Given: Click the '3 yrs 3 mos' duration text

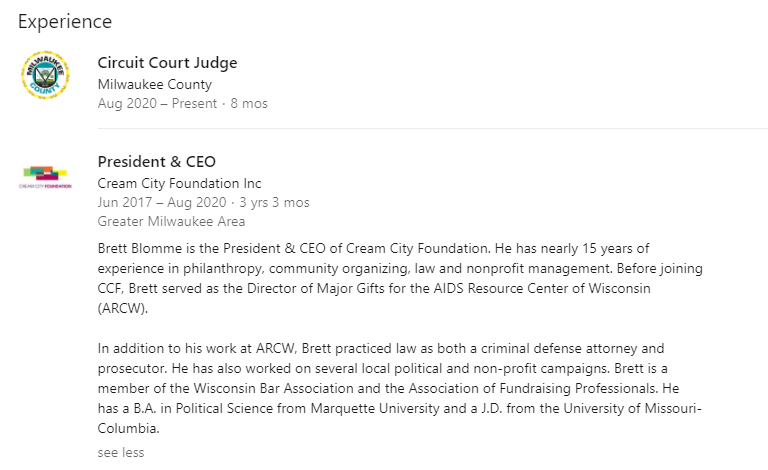Looking at the screenshot, I should (274, 202).
